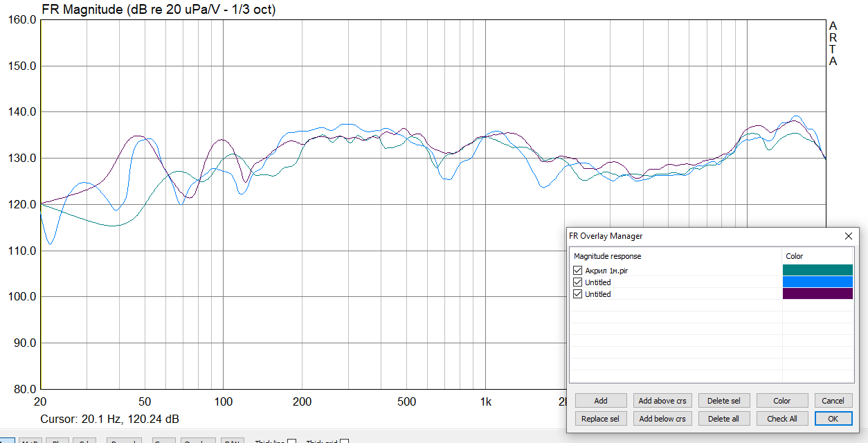Close the FR Overlay Manager window
868x443 pixels.
coord(849,236)
